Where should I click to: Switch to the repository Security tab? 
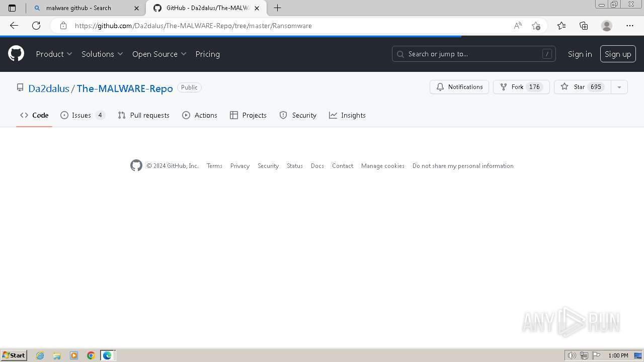click(298, 115)
